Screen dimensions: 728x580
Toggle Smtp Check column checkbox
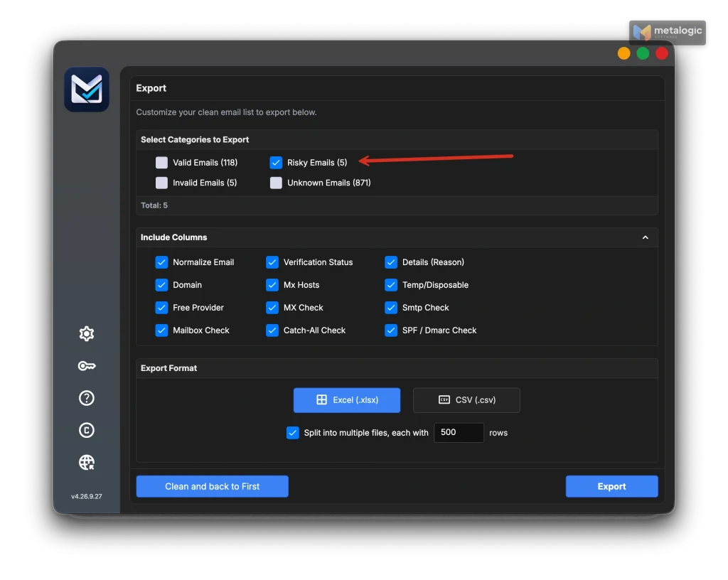point(391,308)
